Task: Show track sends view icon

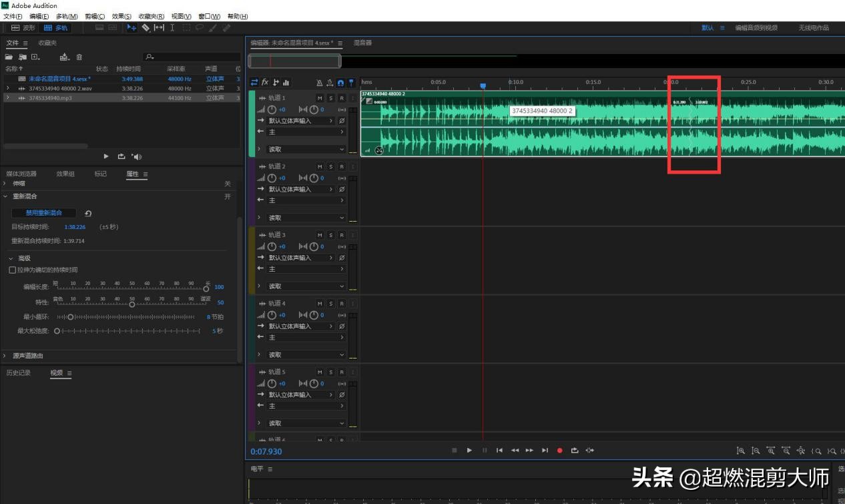Action: pos(276,83)
